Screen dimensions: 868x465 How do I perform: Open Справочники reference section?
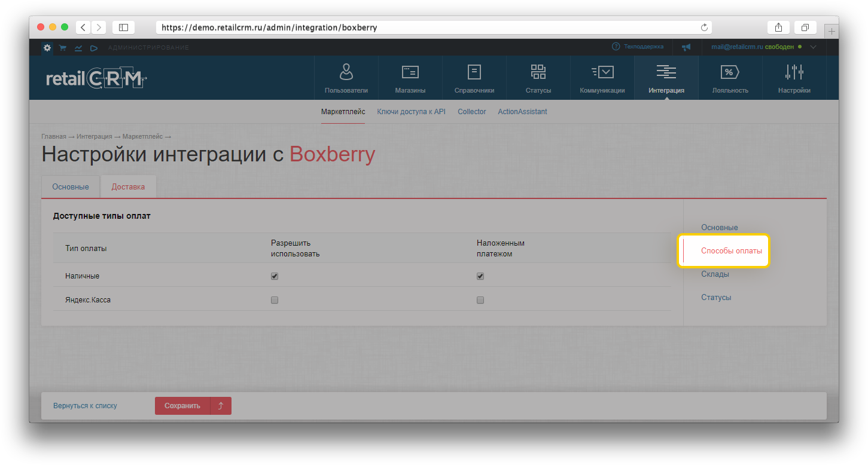click(x=474, y=78)
